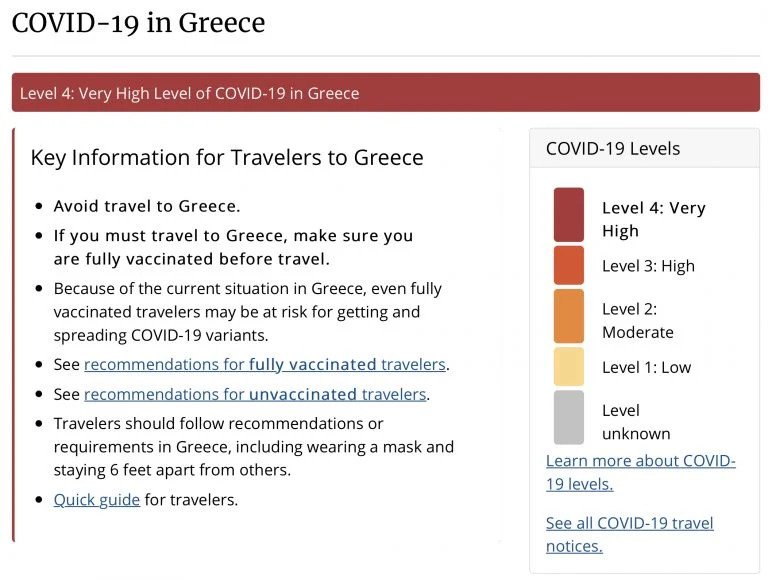Open the Quick guide link
This screenshot has height=579, width=768.
[97, 499]
